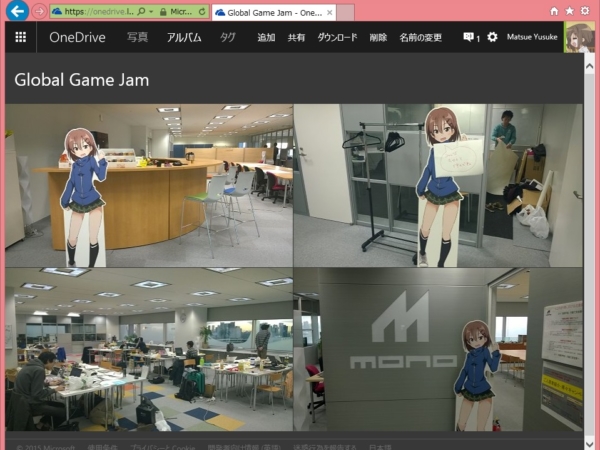Open the OneDrive app launcher grid

tap(21, 37)
